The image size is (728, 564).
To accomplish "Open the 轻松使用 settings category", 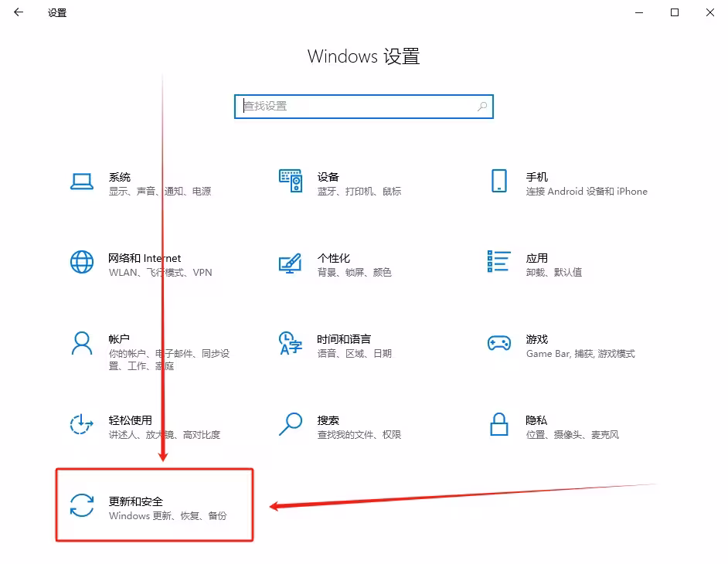I will pos(130,420).
